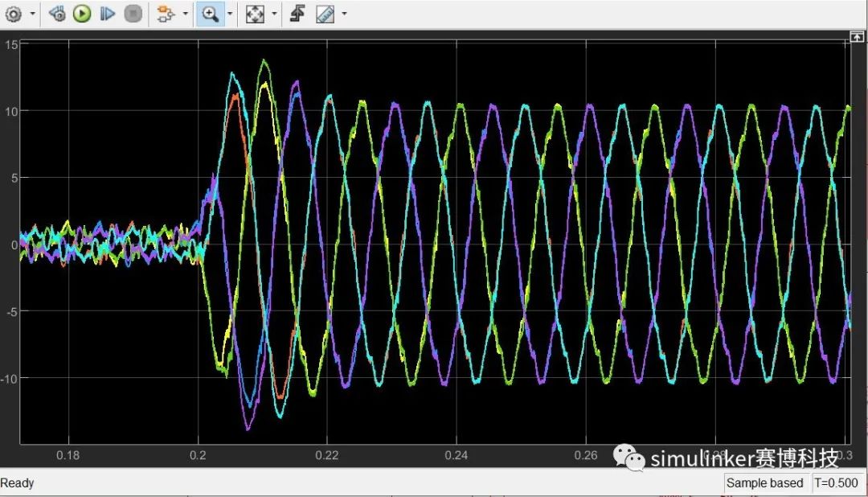Viewport: 868px width, 497px height.
Task: Expand the scale axes dropdown arrow
Action: tap(274, 14)
